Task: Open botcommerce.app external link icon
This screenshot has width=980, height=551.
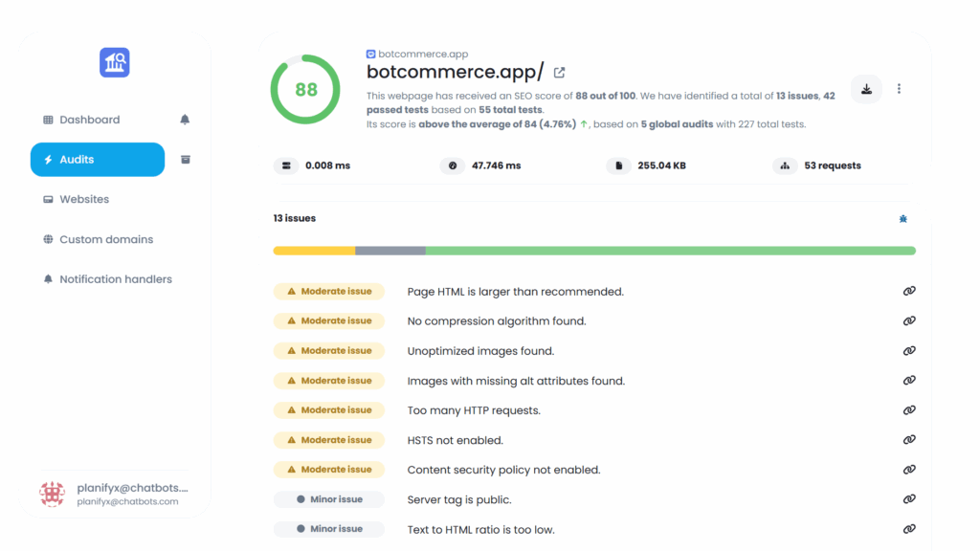Action: click(560, 73)
